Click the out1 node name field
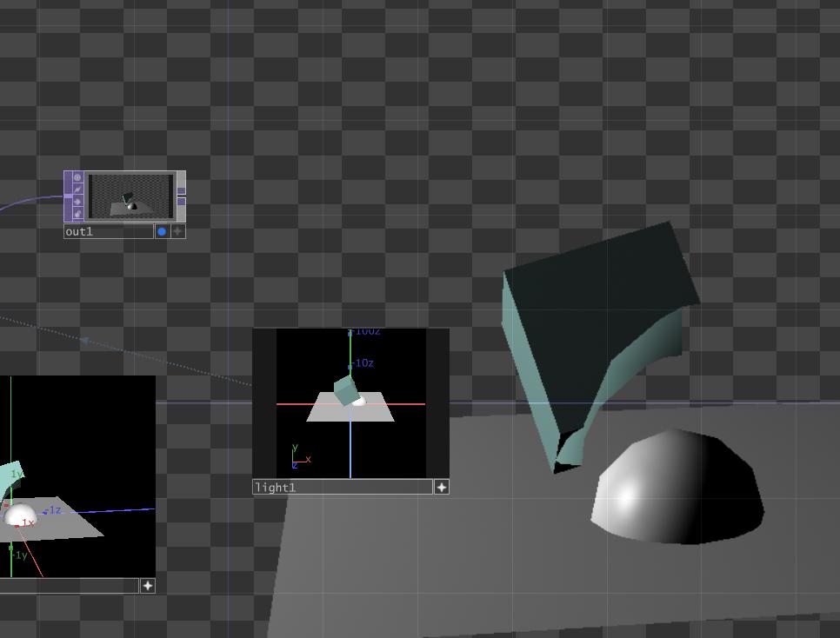840x638 pixels. click(x=109, y=231)
